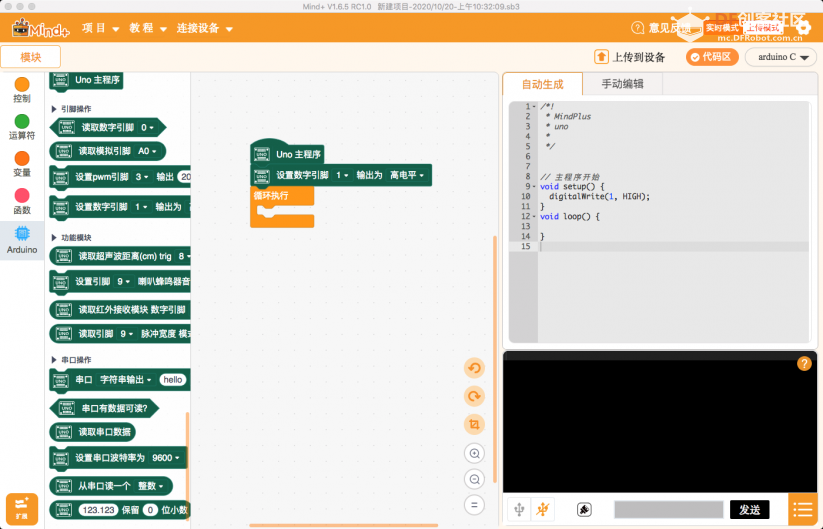Switch to 实时模式 real-time mode
823x529 pixels.
pyautogui.click(x=722, y=28)
